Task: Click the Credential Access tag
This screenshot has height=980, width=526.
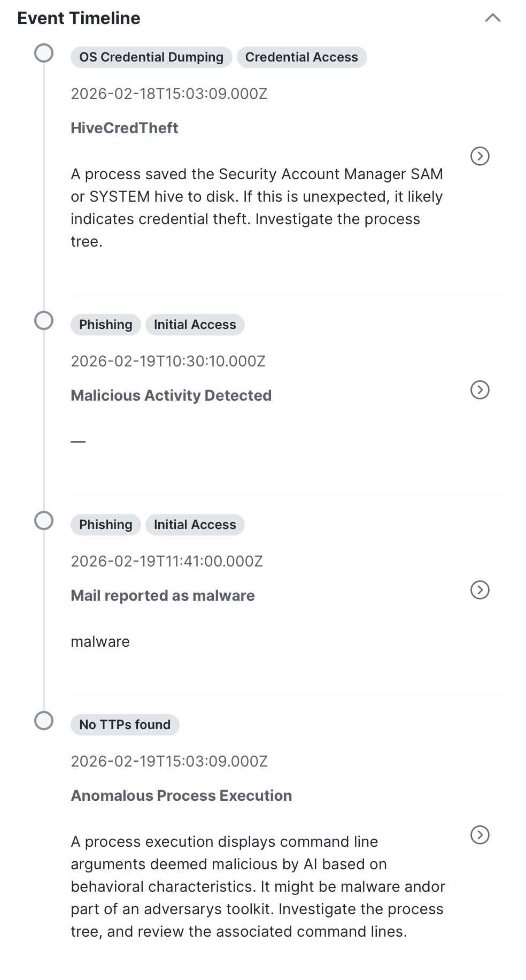Action: [301, 57]
